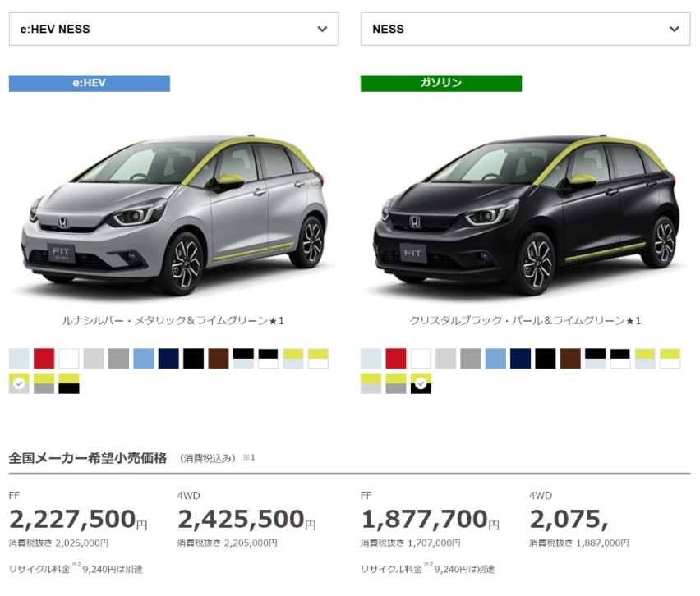Screen dimensions: 700x596
Task: Pick medium gray swatch for e:HEV NESS car
Action: tap(119, 359)
